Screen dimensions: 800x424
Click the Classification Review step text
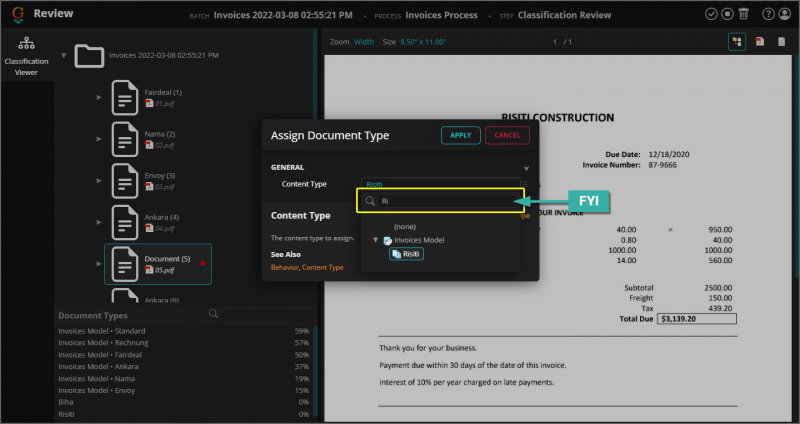pos(564,15)
